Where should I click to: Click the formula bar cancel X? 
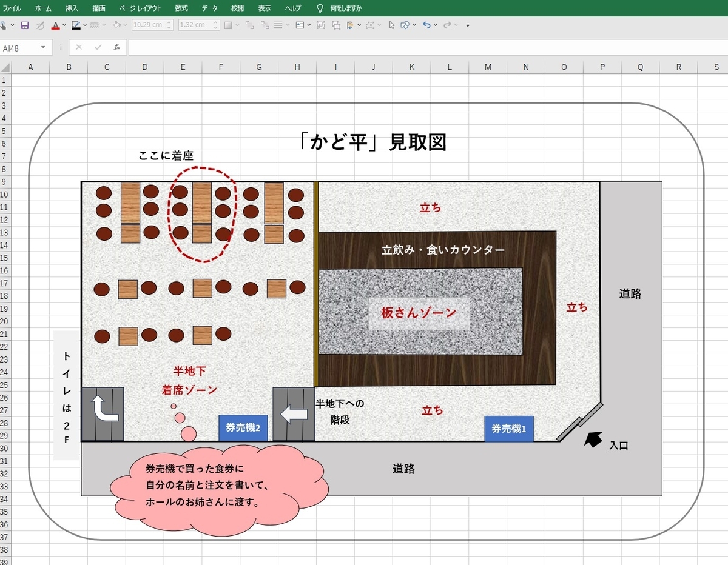pyautogui.click(x=79, y=47)
